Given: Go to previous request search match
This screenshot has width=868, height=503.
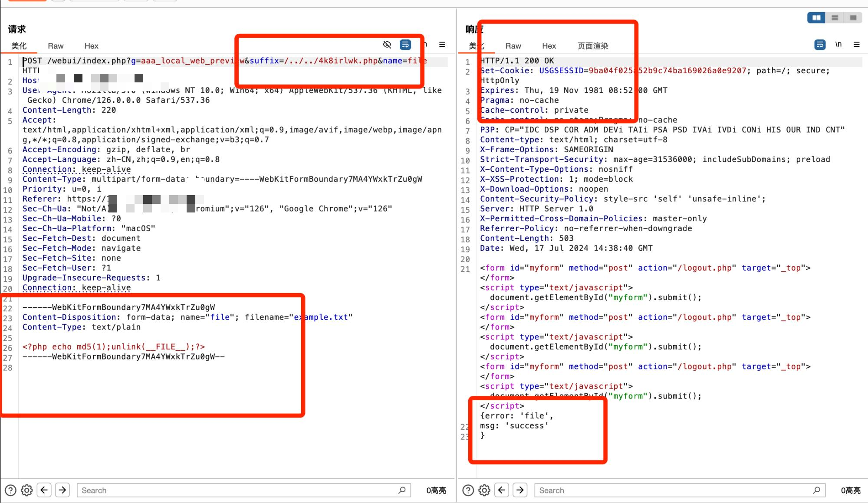Looking at the screenshot, I should (x=44, y=490).
